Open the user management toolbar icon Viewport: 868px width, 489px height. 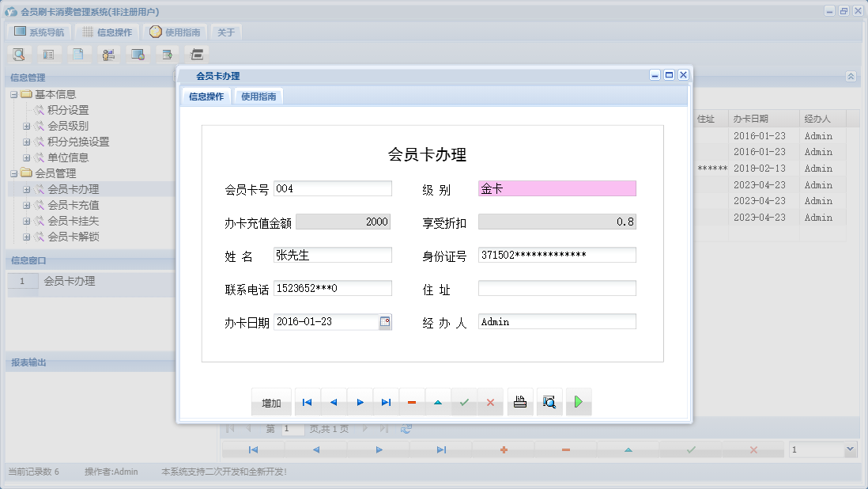pyautogui.click(x=109, y=54)
